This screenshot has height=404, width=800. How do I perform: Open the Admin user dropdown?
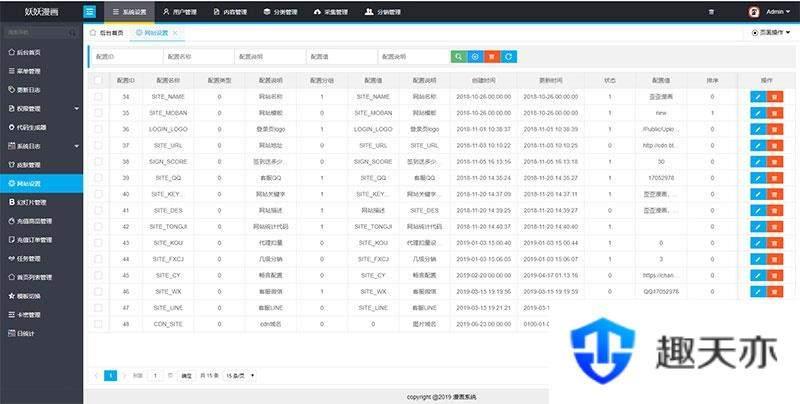click(x=777, y=12)
